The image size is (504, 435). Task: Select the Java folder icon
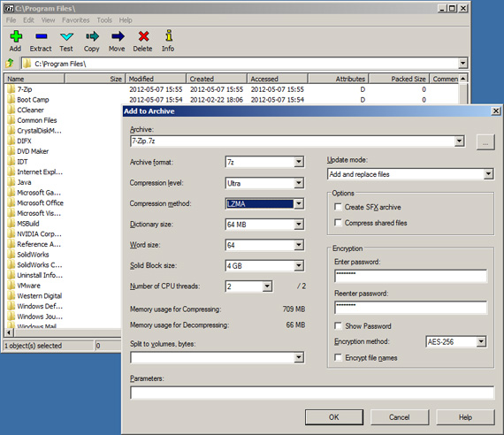(x=11, y=182)
